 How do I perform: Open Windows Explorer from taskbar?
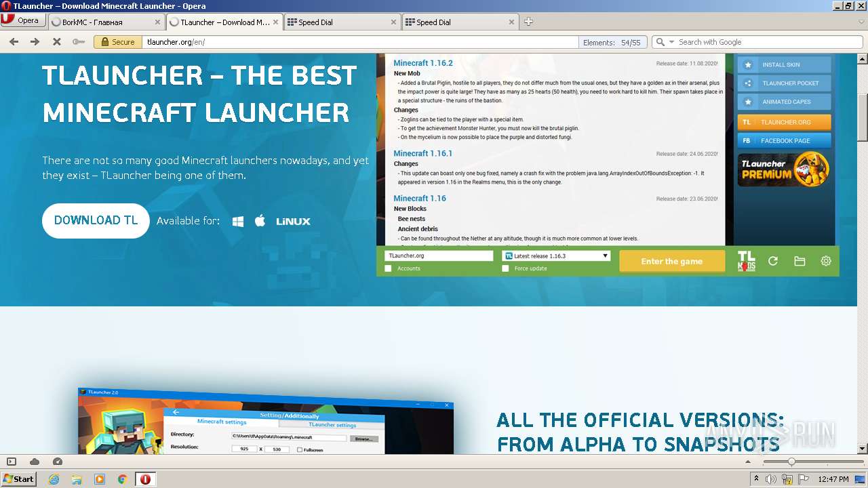click(x=77, y=479)
